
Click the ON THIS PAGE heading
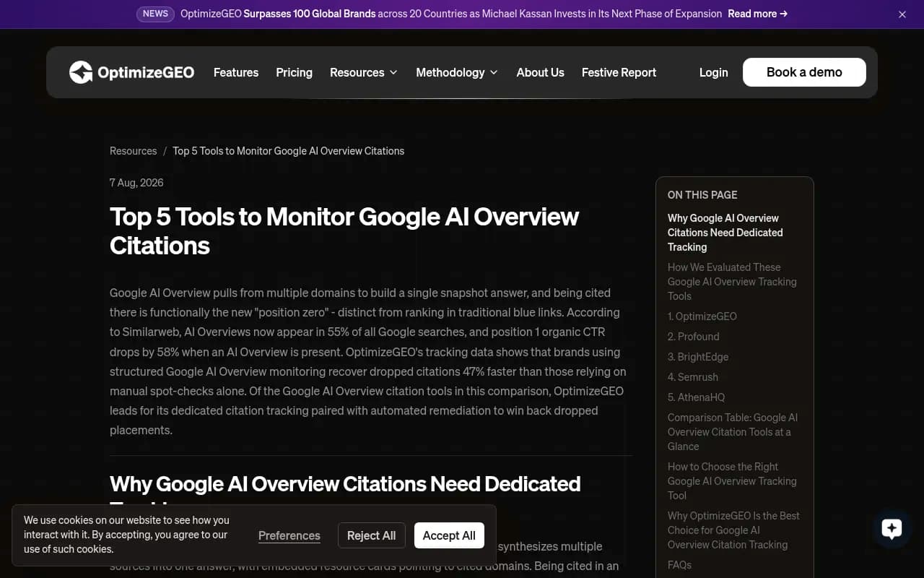pos(702,195)
